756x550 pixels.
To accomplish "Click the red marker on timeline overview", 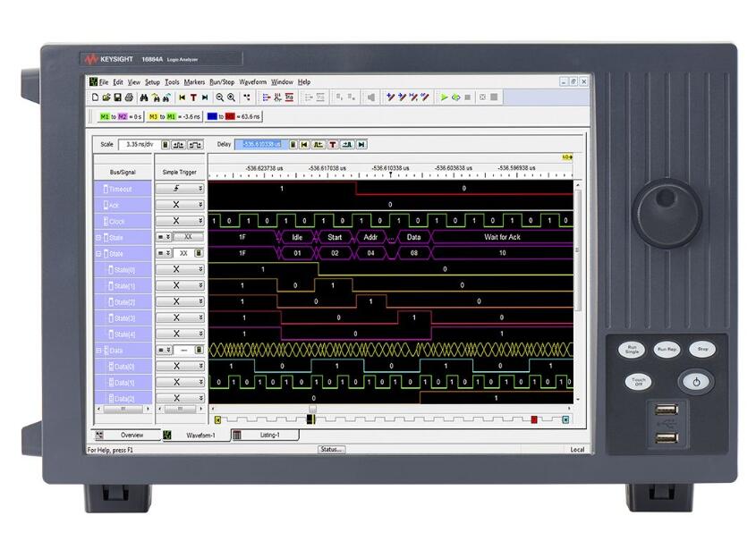I will pyautogui.click(x=534, y=419).
